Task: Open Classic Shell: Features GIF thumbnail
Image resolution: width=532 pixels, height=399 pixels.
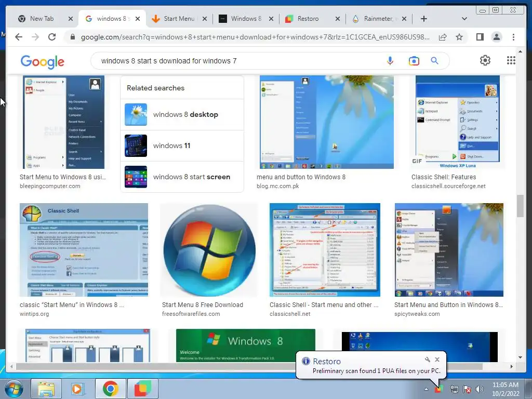Action: pos(457,122)
